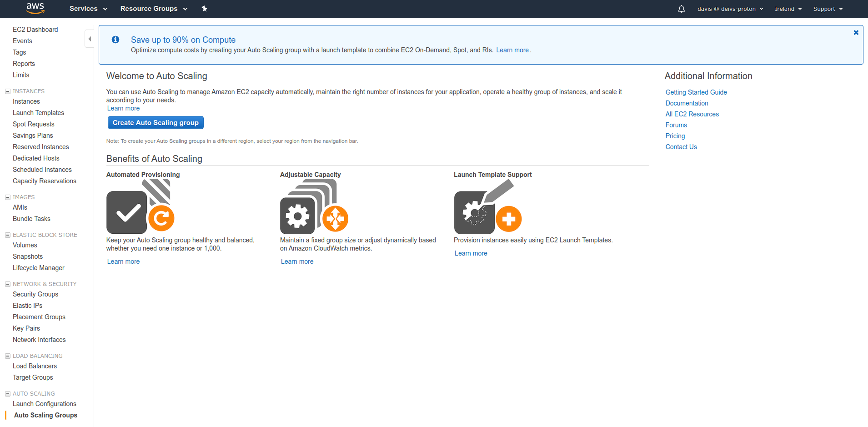868x427 pixels.
Task: Click Learn more under Welcome to Auto Scaling
Action: [123, 108]
